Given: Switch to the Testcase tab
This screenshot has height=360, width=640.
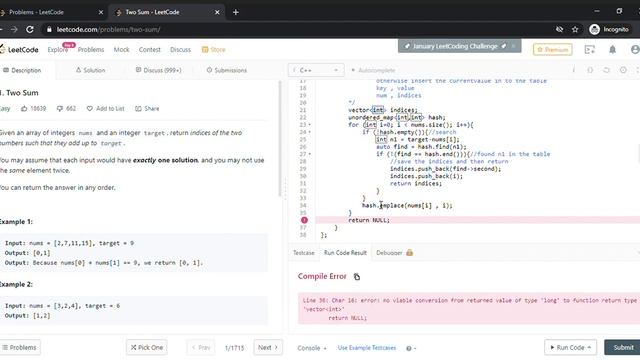Looking at the screenshot, I should tap(304, 253).
